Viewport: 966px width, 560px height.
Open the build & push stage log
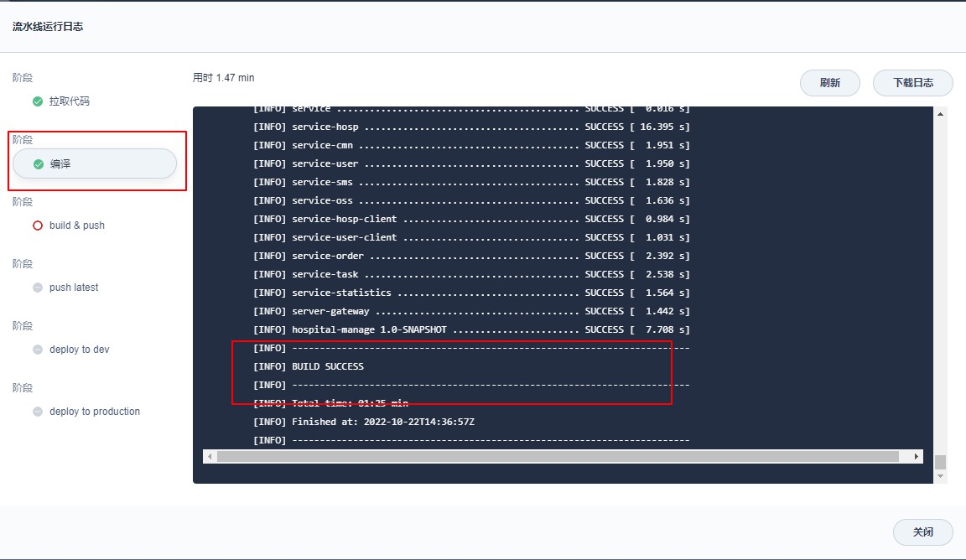click(76, 226)
